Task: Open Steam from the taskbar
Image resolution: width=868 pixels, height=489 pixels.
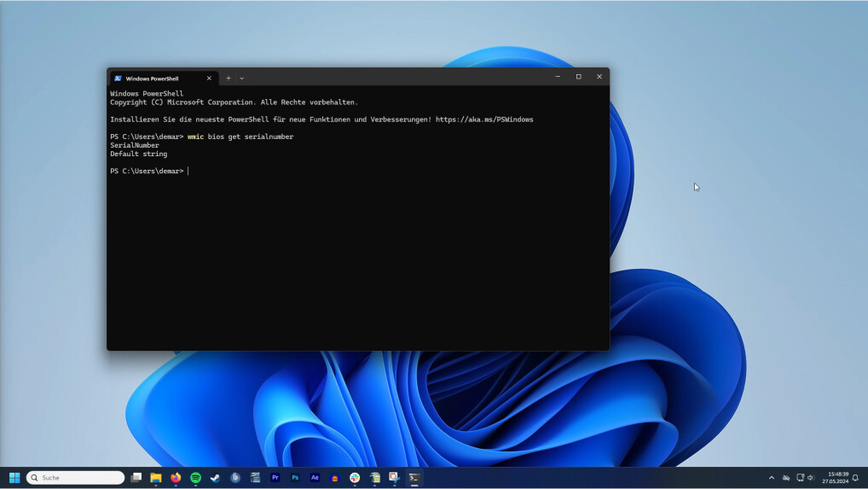Action: 215,478
